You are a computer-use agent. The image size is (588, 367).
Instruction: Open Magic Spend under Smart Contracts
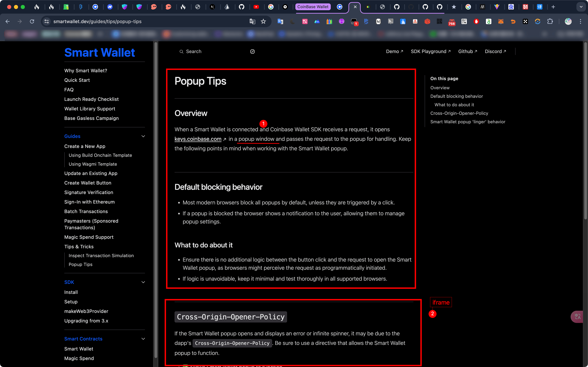click(x=79, y=358)
